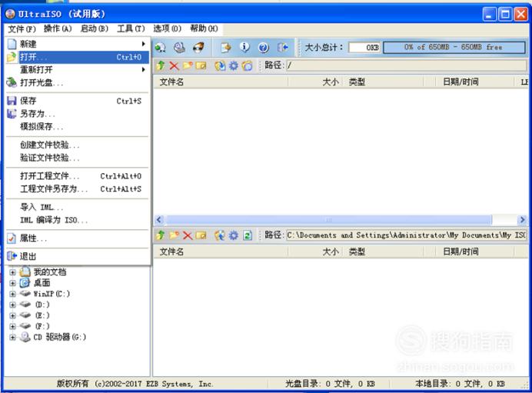Viewport: 532px width, 393px height.
Task: Click red X delete icon in local pane
Action: click(188, 235)
